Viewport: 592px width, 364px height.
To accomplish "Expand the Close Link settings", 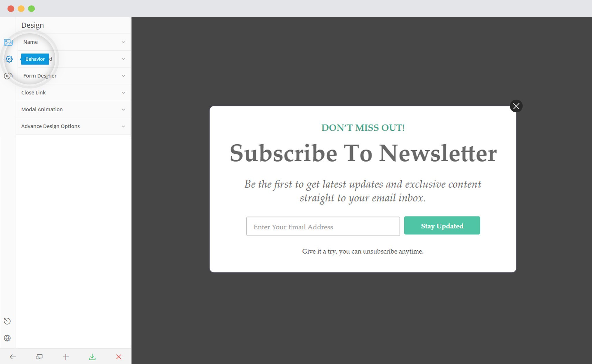I will pyautogui.click(x=73, y=92).
